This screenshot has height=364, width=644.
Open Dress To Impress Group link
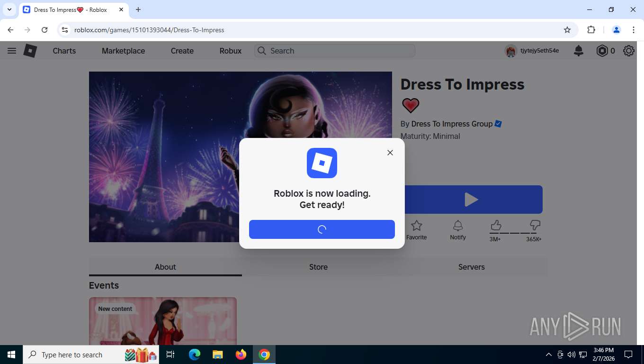pos(452,124)
